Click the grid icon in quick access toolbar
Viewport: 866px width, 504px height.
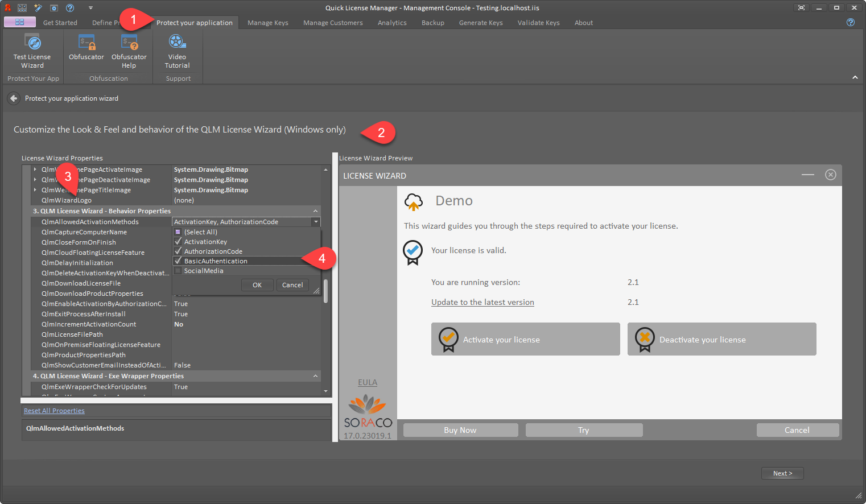click(x=22, y=8)
